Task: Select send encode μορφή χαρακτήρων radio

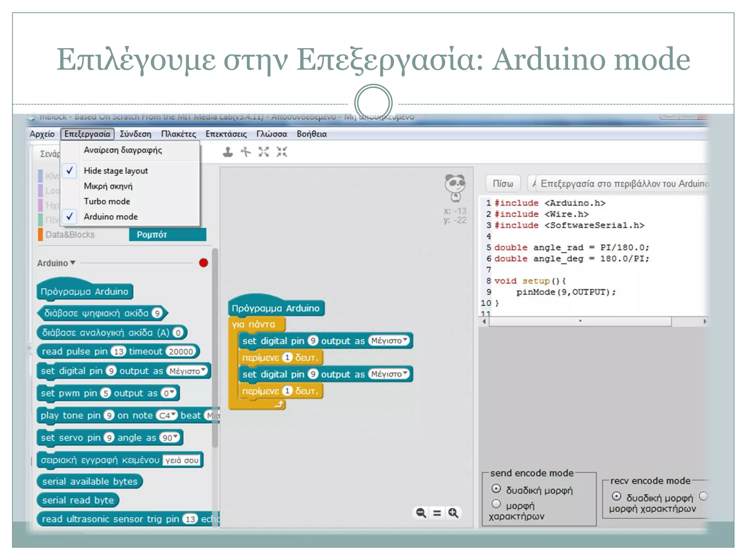Action: point(496,504)
